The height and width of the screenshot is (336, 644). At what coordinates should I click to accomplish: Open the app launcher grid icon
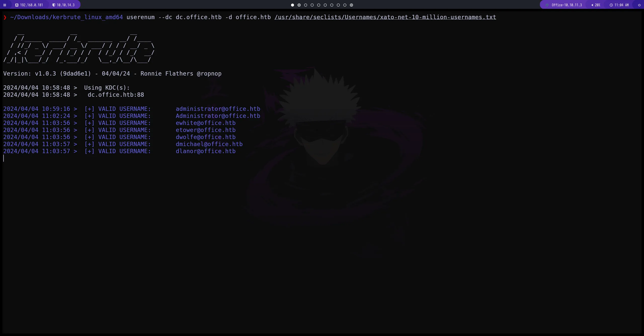pyautogui.click(x=5, y=5)
